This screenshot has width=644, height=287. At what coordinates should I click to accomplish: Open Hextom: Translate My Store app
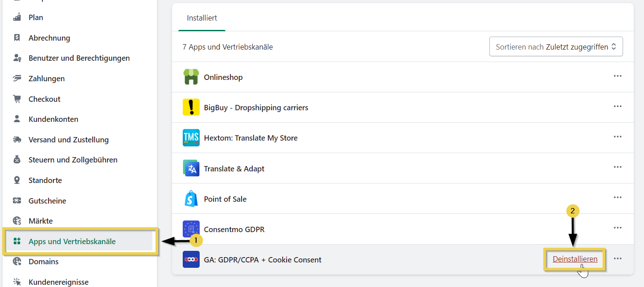[250, 138]
